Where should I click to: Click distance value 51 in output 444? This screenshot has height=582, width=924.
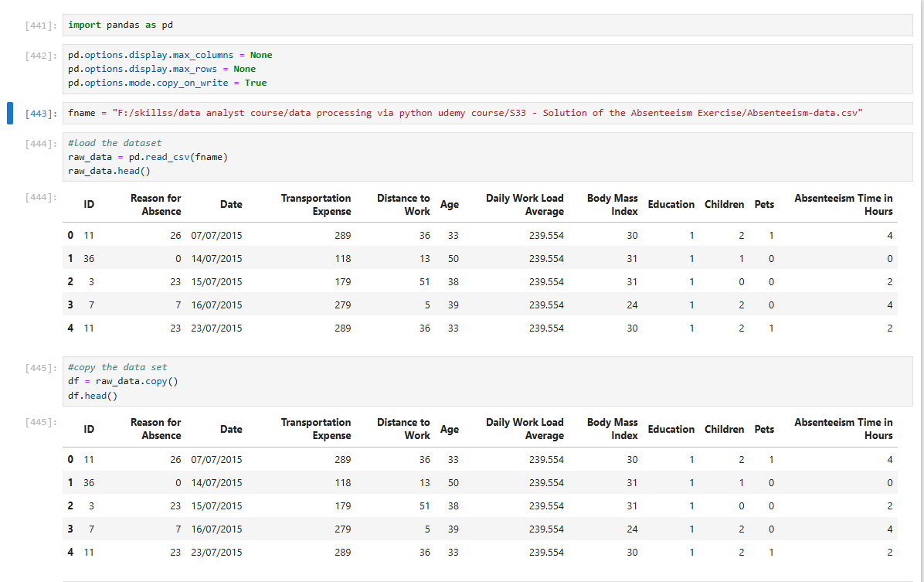(425, 282)
